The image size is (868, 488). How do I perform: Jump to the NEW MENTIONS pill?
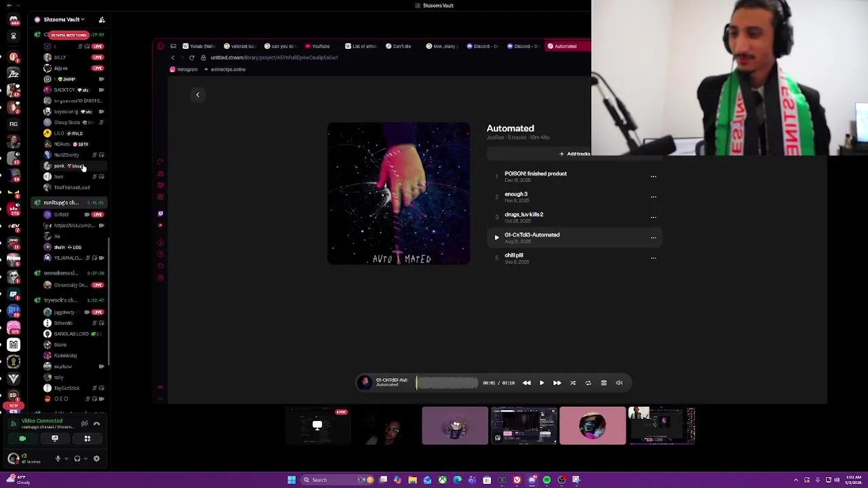coord(68,35)
